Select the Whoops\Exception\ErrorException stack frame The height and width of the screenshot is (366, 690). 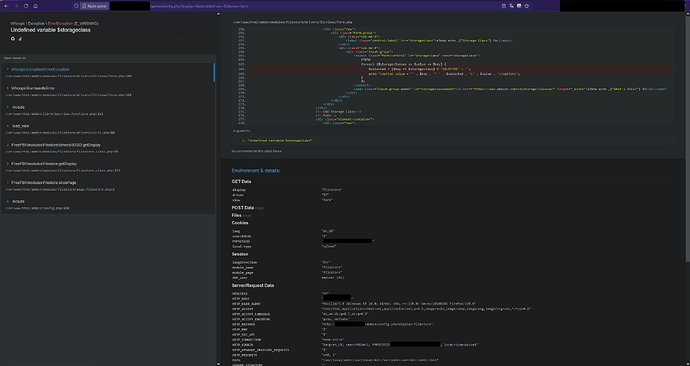click(108, 72)
